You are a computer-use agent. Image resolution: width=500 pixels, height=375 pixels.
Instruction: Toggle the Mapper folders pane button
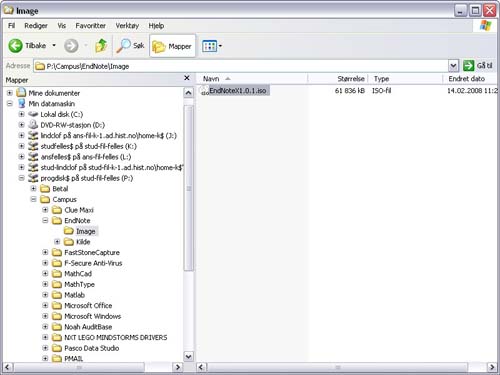click(x=172, y=46)
